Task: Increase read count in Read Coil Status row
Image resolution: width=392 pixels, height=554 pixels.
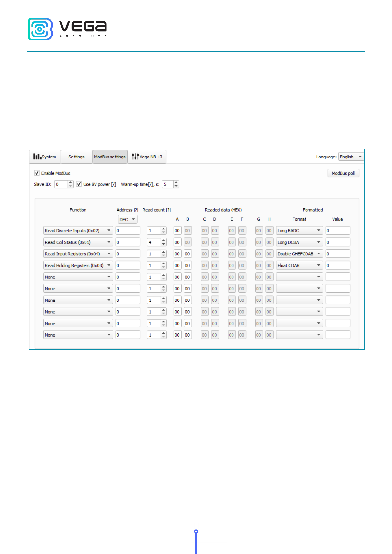Action: (x=164, y=240)
